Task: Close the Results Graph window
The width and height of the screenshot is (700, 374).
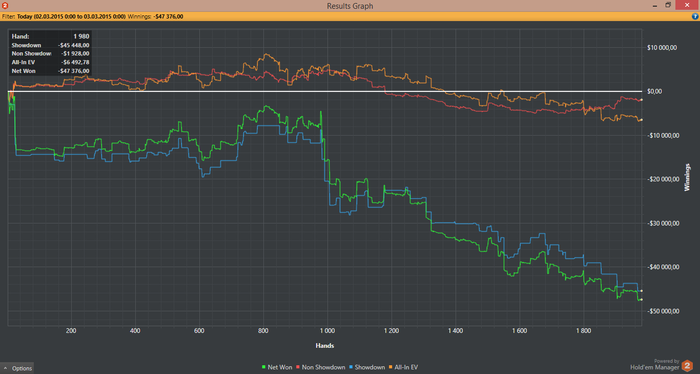Action: [687, 5]
